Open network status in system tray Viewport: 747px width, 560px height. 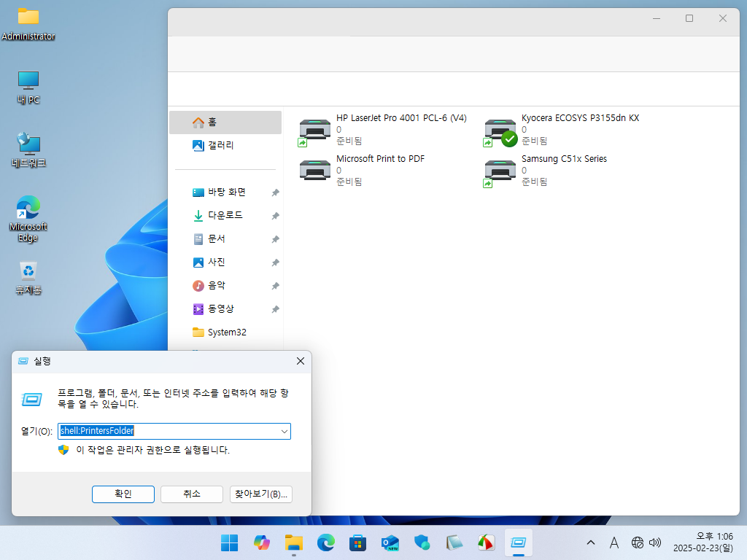click(x=637, y=542)
